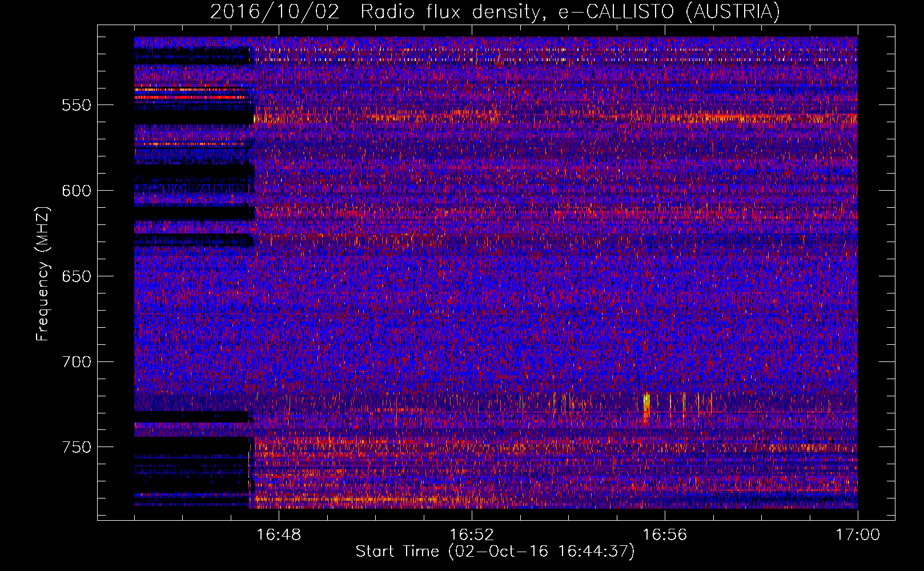
Task: Click the 'Start Time (02-Oct-16 16:44:37)' label
Action: point(495,552)
